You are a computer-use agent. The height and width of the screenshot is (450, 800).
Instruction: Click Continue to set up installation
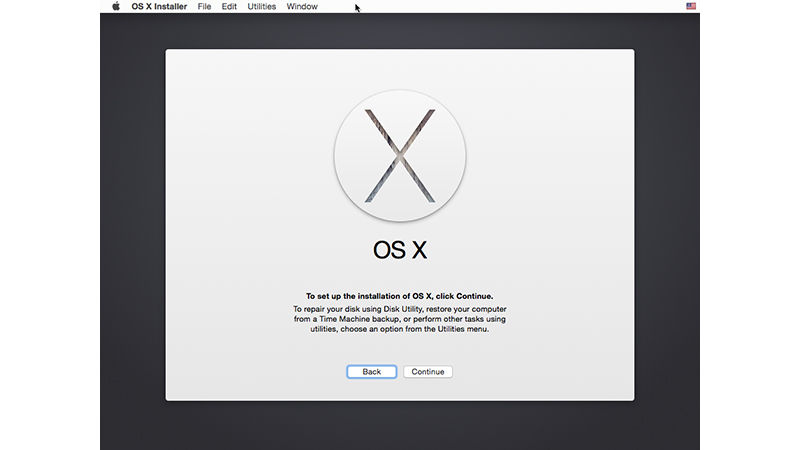tap(428, 371)
